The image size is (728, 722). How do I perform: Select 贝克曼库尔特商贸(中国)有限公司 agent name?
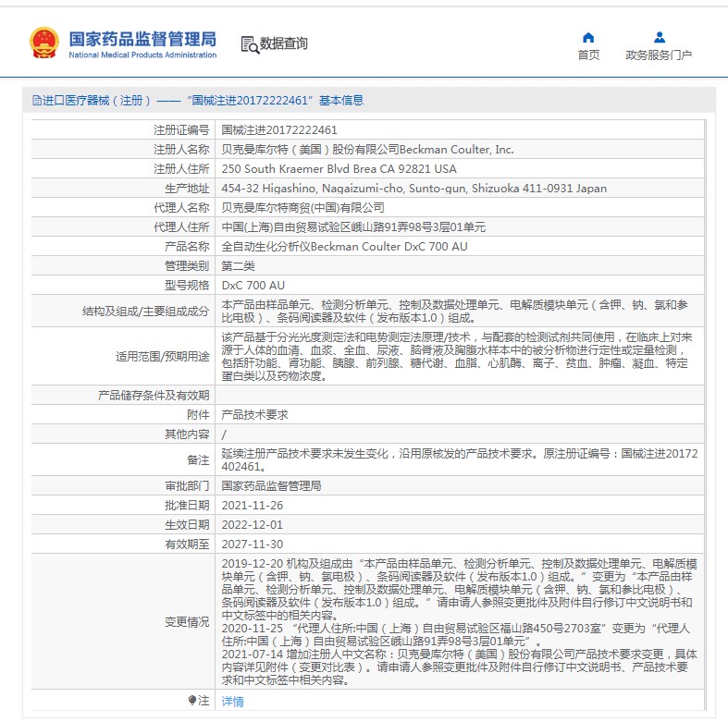[302, 208]
